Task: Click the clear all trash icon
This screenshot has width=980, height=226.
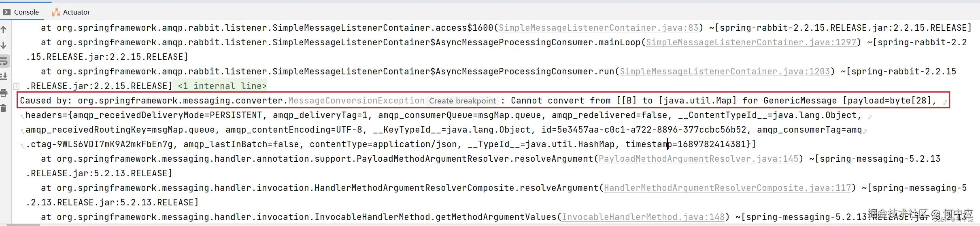Action: click(4, 108)
